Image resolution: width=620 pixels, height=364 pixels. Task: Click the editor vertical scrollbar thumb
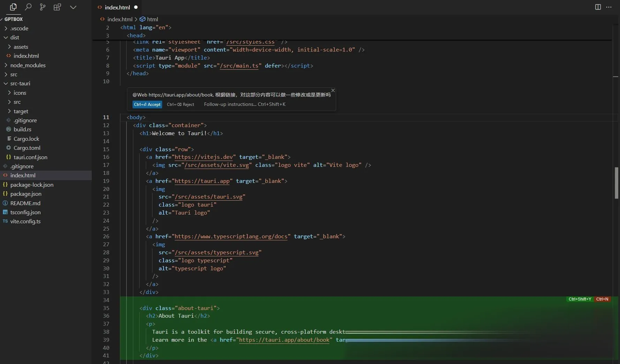click(616, 183)
